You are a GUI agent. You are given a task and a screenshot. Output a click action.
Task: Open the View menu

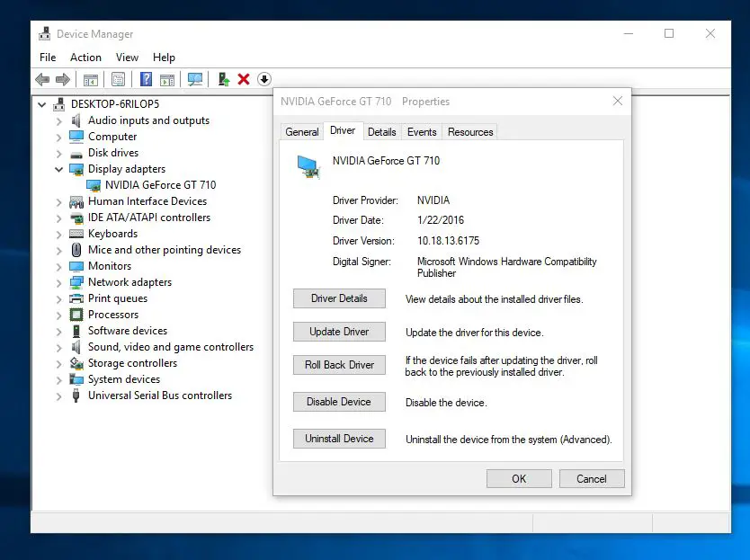(x=127, y=58)
